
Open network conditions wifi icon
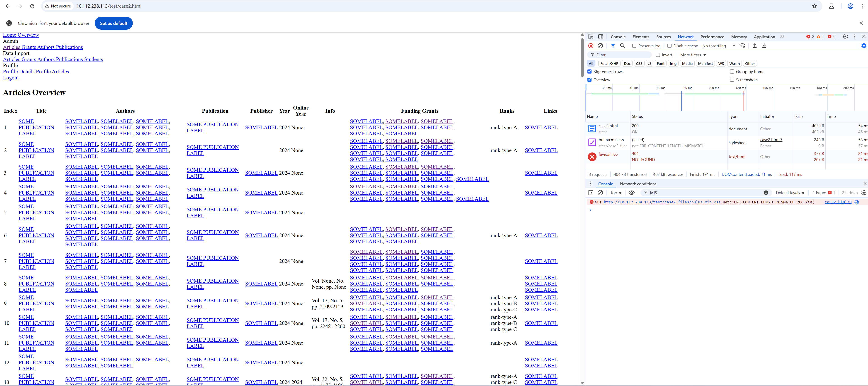point(742,46)
